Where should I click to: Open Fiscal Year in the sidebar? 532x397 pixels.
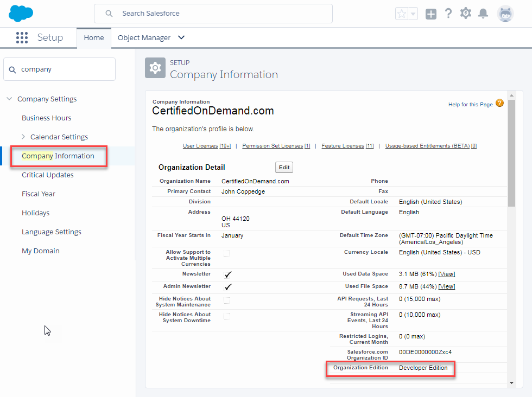pos(39,194)
